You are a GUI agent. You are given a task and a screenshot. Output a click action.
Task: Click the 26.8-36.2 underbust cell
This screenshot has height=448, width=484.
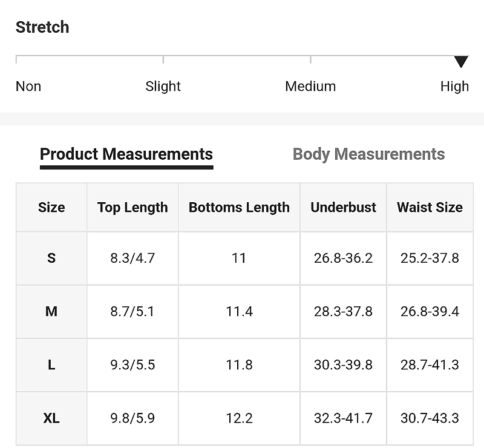pyautogui.click(x=343, y=259)
